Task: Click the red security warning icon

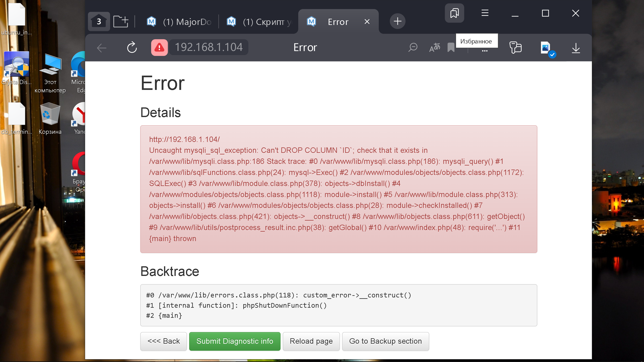Action: click(159, 47)
